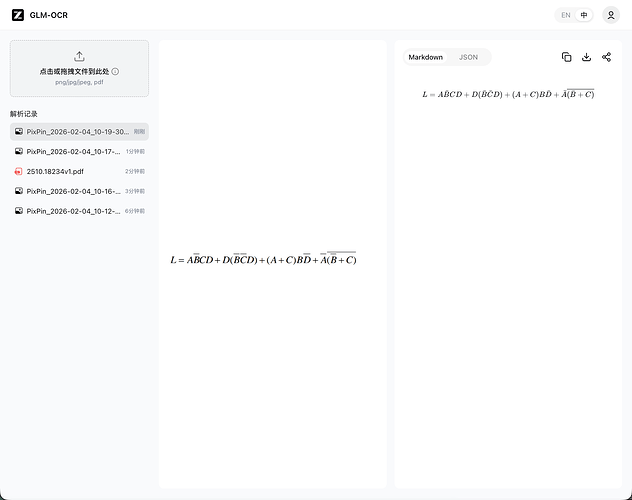Click the 1分钟前 timestamp
This screenshot has height=500, width=632.
coord(135,151)
